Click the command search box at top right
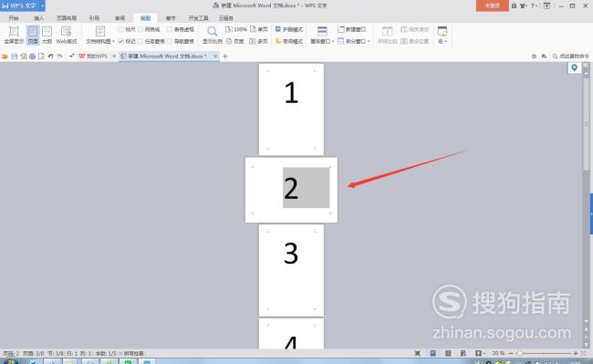 coord(570,57)
